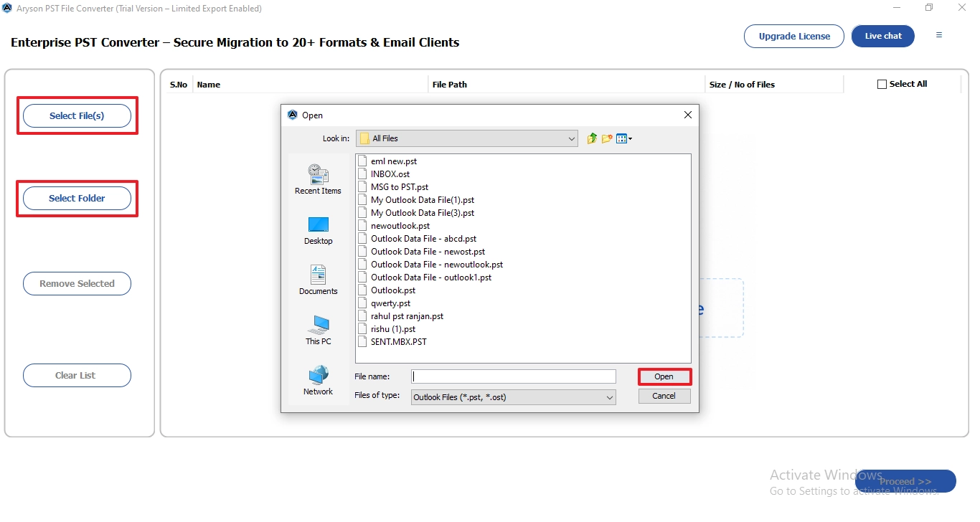This screenshot has height=522, width=980.
Task: Restore down the Aryson PST Converter window
Action: click(929, 8)
